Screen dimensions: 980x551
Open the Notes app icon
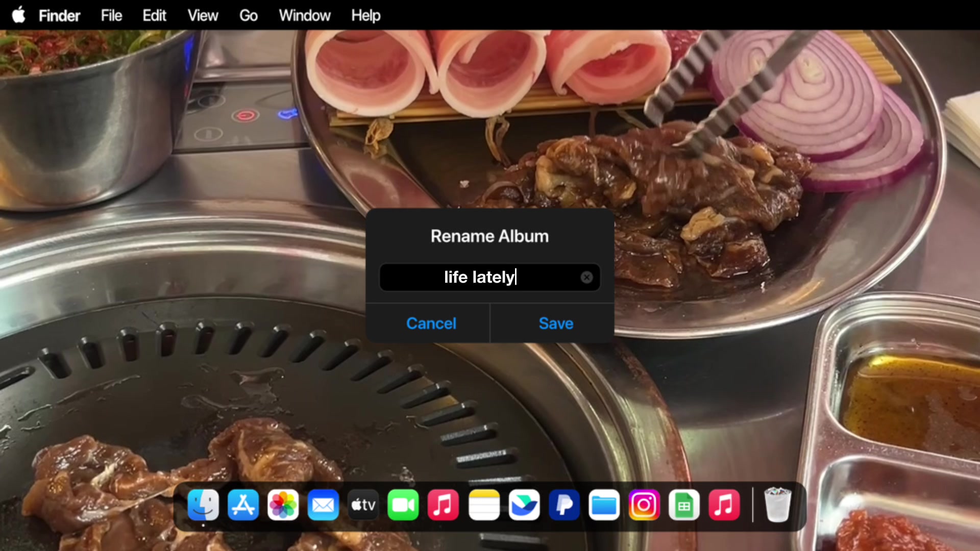pyautogui.click(x=484, y=505)
